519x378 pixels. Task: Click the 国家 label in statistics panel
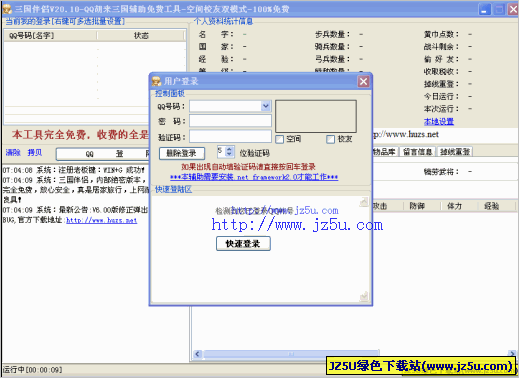pos(216,47)
